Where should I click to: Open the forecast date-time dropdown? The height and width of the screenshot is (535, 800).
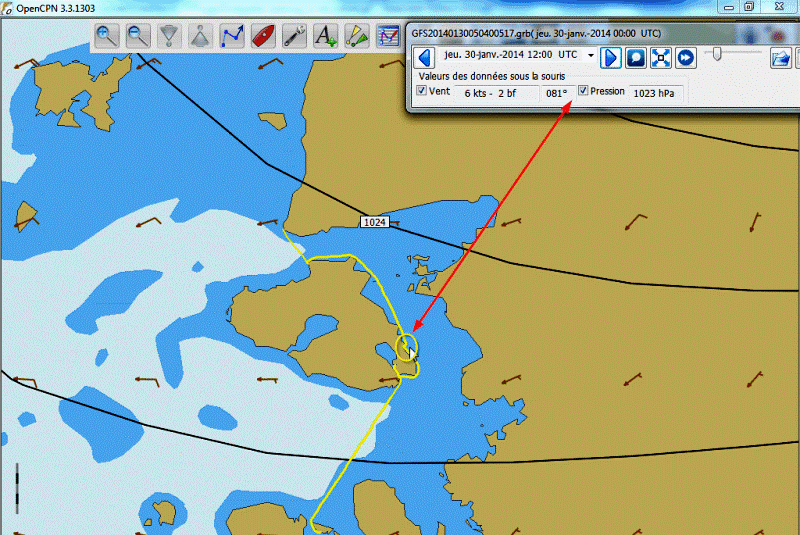tap(591, 55)
